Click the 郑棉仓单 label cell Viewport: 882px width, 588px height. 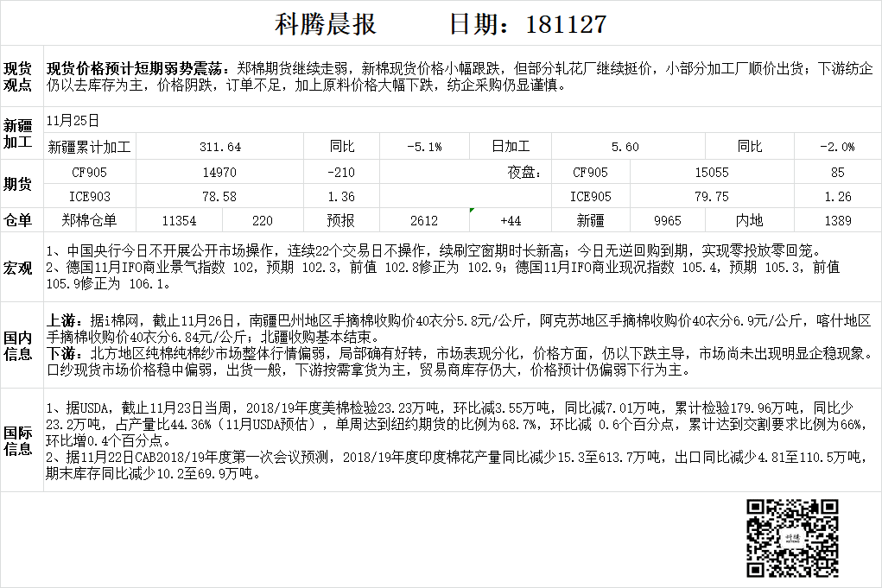click(x=89, y=221)
